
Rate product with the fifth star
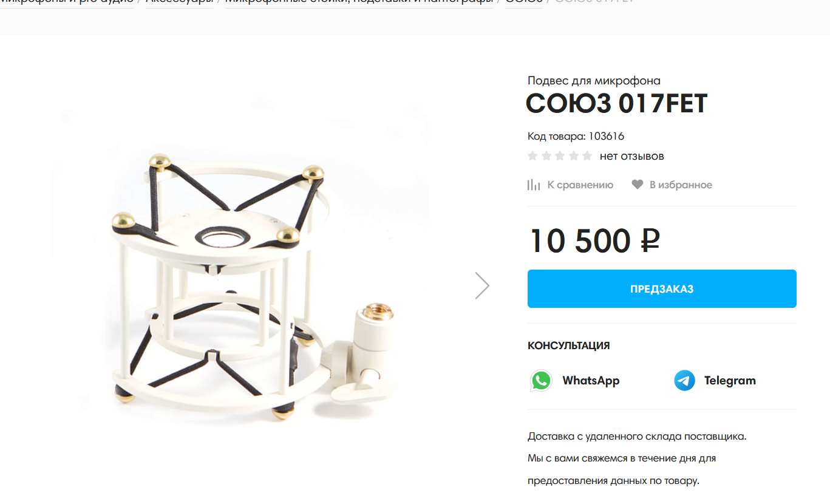point(587,156)
